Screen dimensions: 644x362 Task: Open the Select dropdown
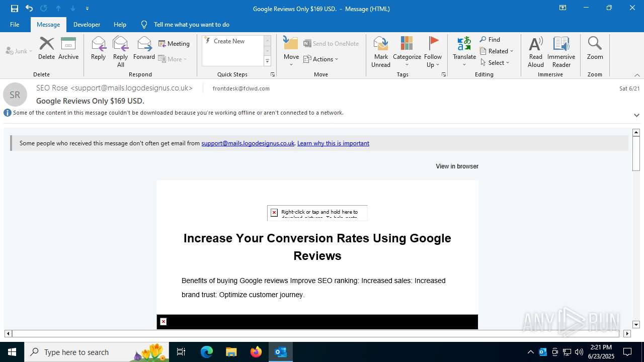point(495,63)
